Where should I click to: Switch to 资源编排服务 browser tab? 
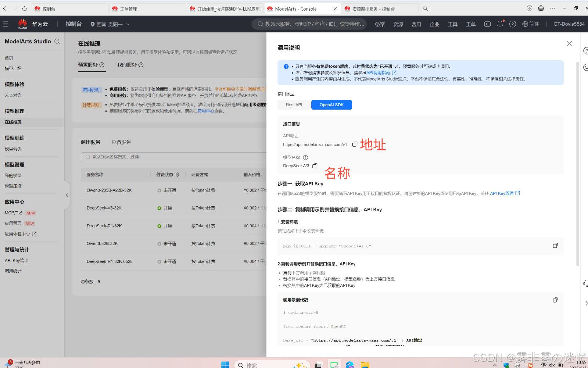click(380, 9)
